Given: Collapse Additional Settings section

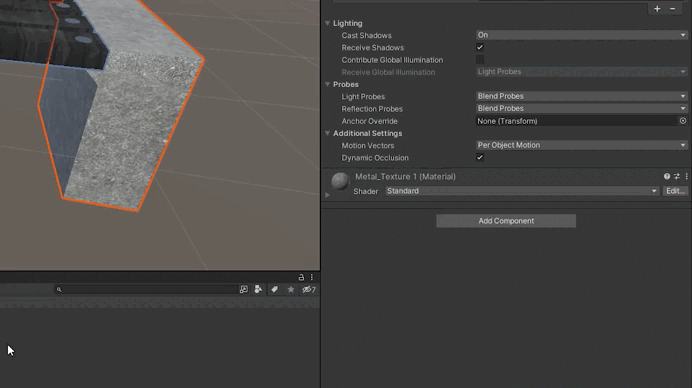Looking at the screenshot, I should click(327, 133).
